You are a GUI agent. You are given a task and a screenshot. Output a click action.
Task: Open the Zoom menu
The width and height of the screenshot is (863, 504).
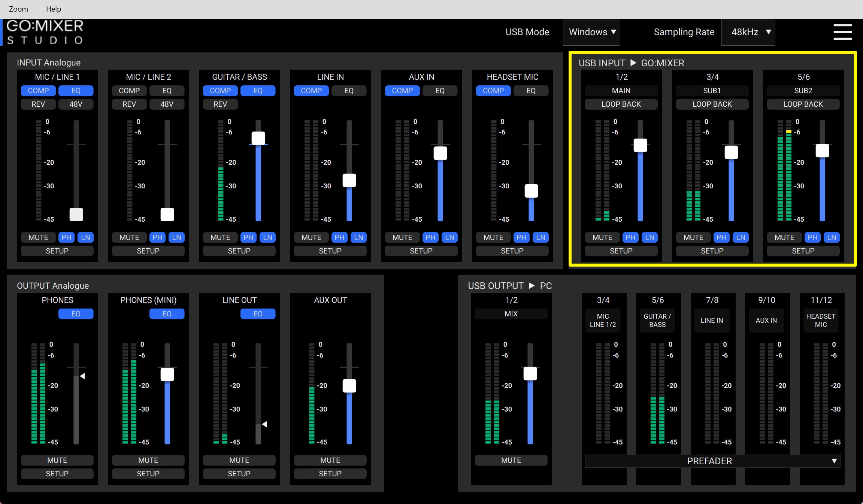tap(18, 9)
